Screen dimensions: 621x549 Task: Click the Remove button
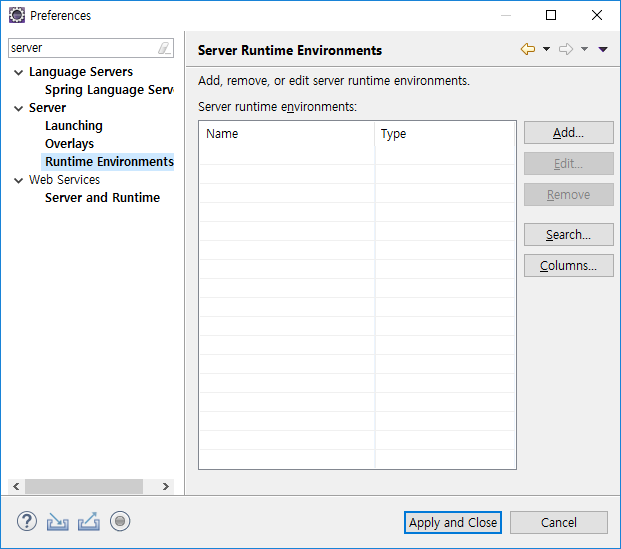[569, 194]
